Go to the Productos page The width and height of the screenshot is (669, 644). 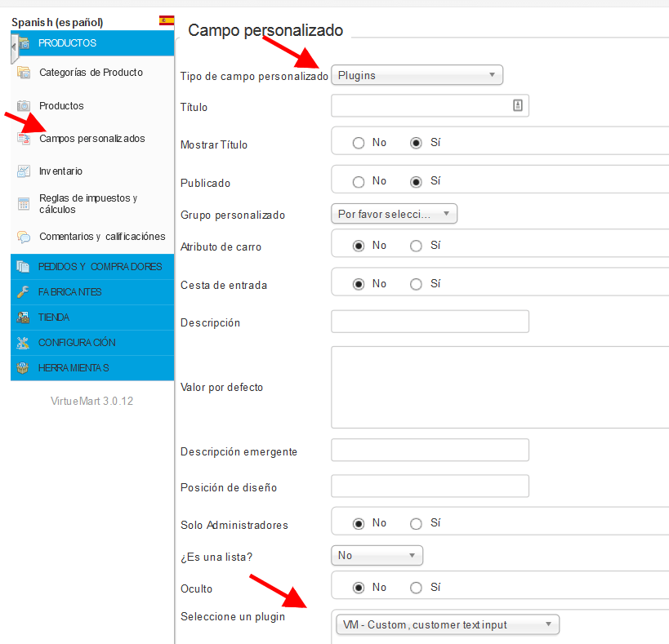click(61, 105)
